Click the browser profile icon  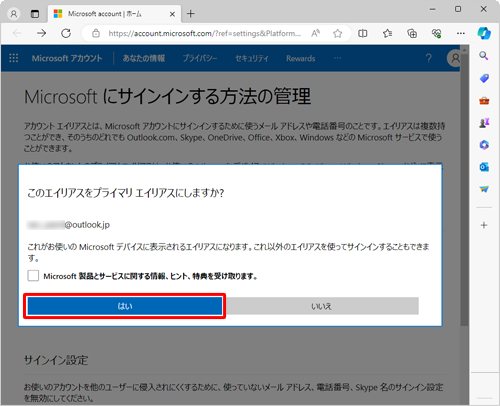coord(14,14)
